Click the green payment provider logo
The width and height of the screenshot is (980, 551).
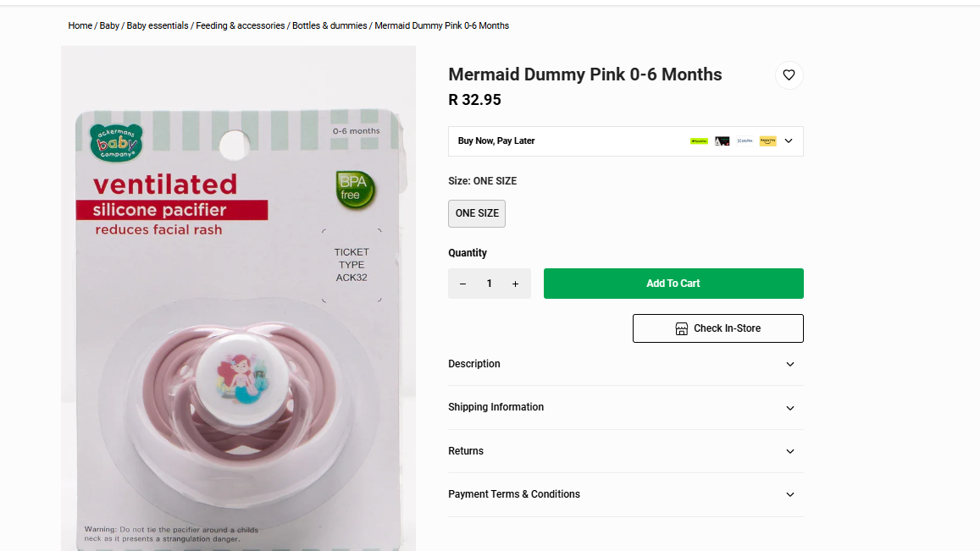pos(699,141)
